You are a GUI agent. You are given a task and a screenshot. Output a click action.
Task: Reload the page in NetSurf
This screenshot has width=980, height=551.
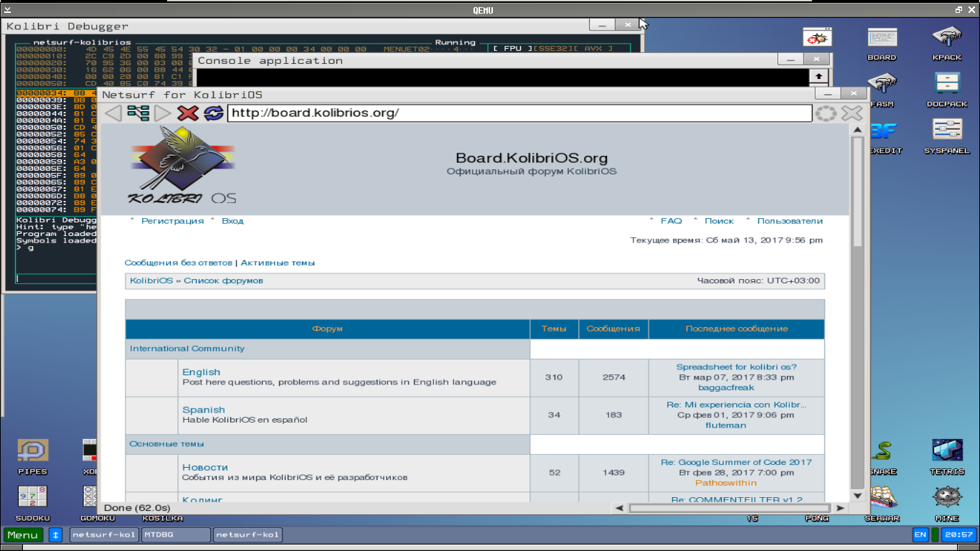213,113
